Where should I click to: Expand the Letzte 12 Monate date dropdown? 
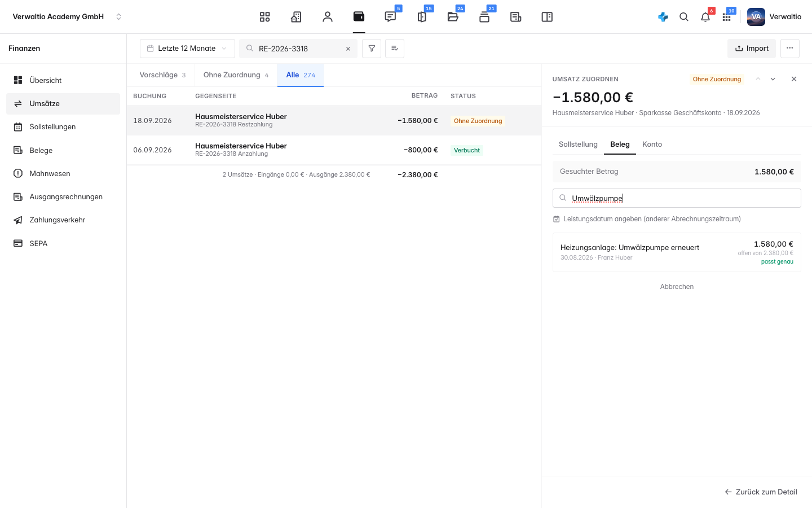pos(187,49)
